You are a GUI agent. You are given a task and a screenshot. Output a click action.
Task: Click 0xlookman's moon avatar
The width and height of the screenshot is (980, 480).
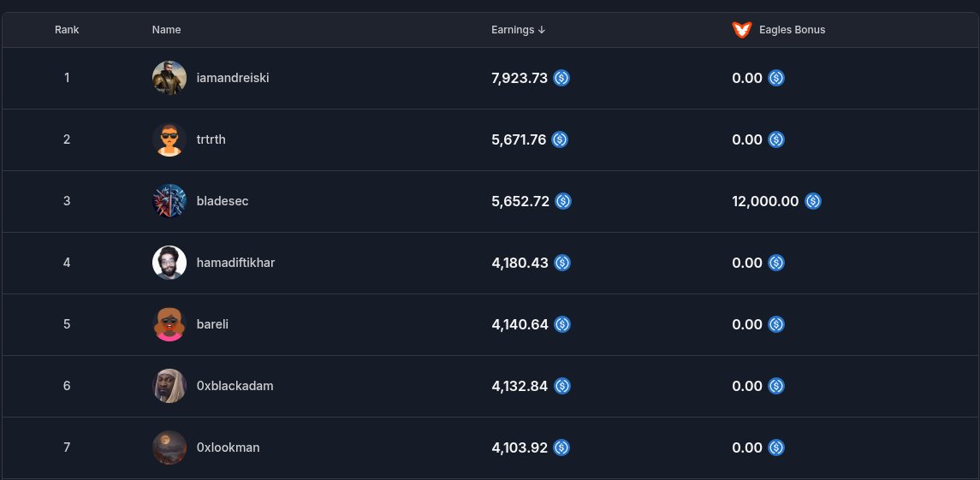pos(169,447)
